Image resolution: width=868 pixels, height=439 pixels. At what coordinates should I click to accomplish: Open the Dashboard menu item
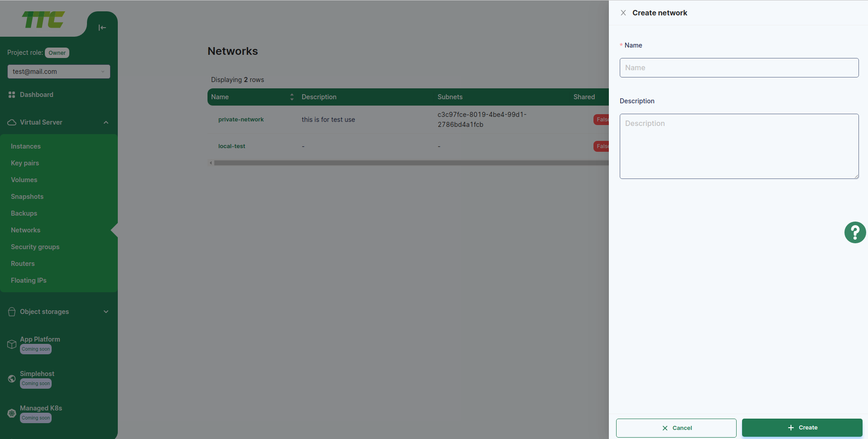(37, 95)
